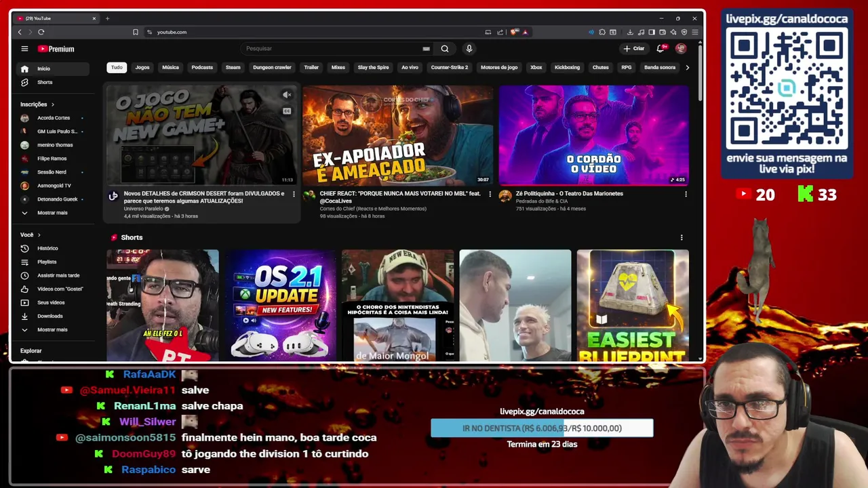Click the share page icon in address bar
Image resolution: width=868 pixels, height=488 pixels.
click(500, 32)
